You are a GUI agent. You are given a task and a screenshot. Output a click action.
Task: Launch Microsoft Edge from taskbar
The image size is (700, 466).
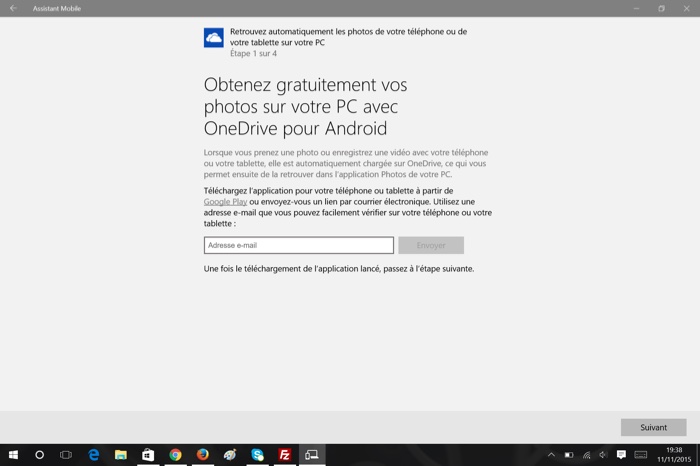pyautogui.click(x=94, y=455)
